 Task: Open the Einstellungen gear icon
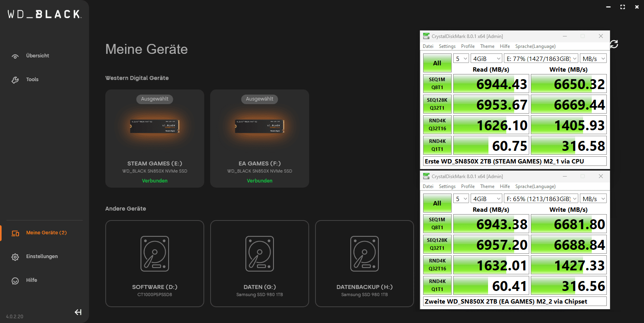(x=15, y=257)
